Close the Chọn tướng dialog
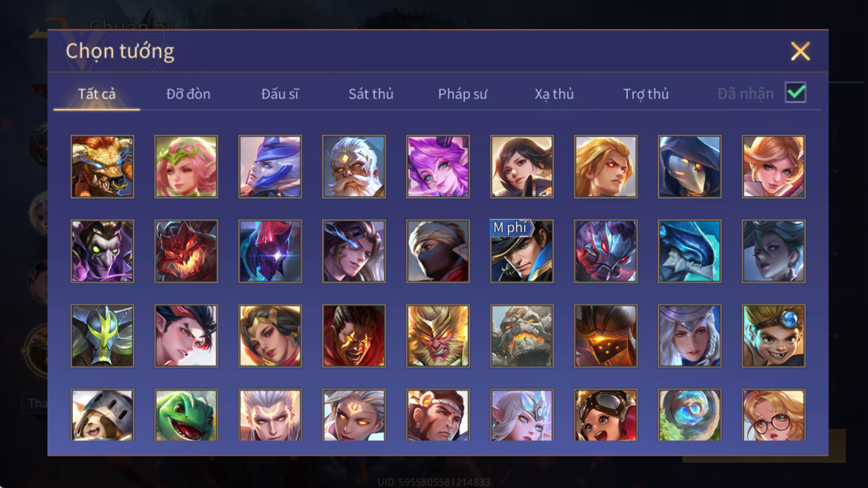Screen dimensions: 868x488 tap(800, 52)
